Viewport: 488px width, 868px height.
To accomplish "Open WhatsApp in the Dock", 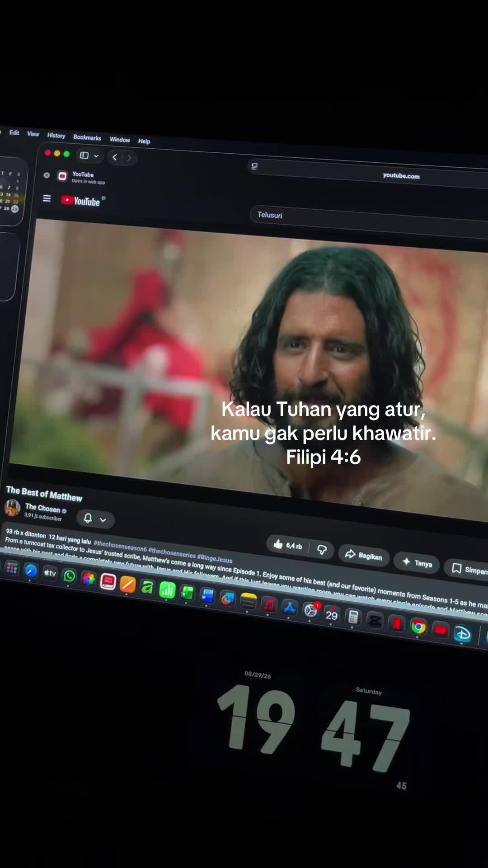I will pyautogui.click(x=69, y=576).
